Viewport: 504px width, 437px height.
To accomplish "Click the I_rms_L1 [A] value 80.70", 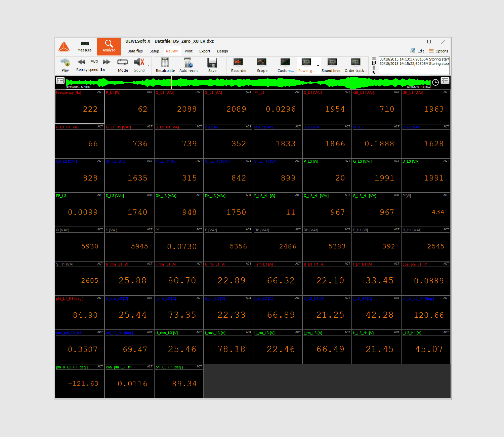I will [x=182, y=281].
